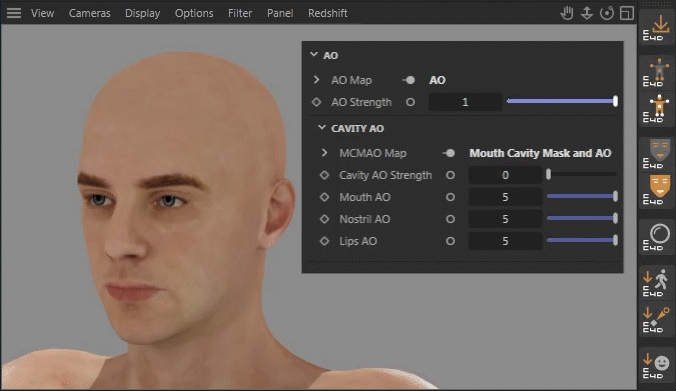This screenshot has width=676, height=391.
Task: Collapse the AO section chevron
Action: point(314,55)
